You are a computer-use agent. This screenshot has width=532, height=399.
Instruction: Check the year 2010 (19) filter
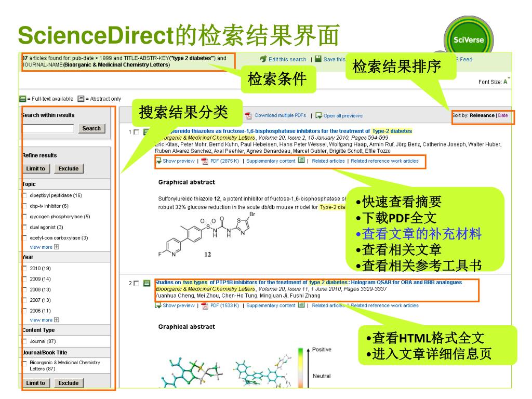pyautogui.click(x=24, y=268)
